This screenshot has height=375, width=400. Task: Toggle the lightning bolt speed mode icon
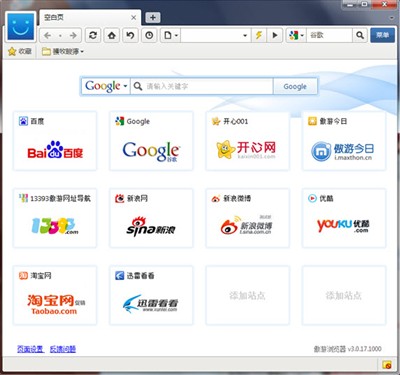259,35
